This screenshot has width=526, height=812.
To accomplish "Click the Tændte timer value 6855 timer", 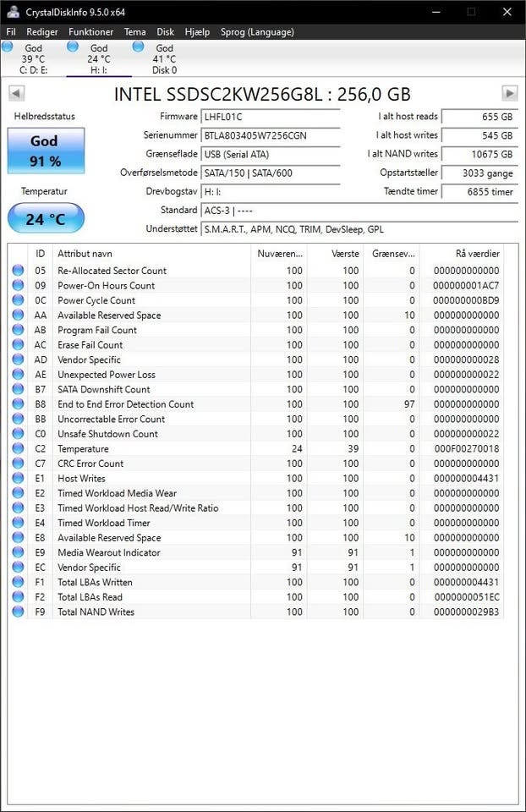I will (x=479, y=192).
